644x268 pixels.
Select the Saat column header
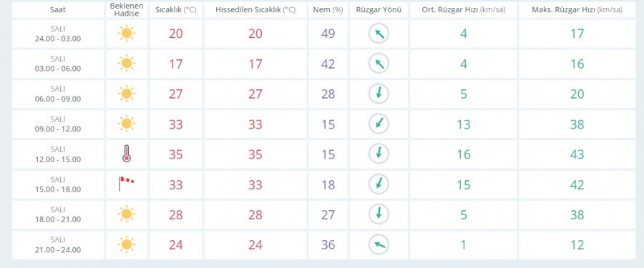pyautogui.click(x=58, y=10)
